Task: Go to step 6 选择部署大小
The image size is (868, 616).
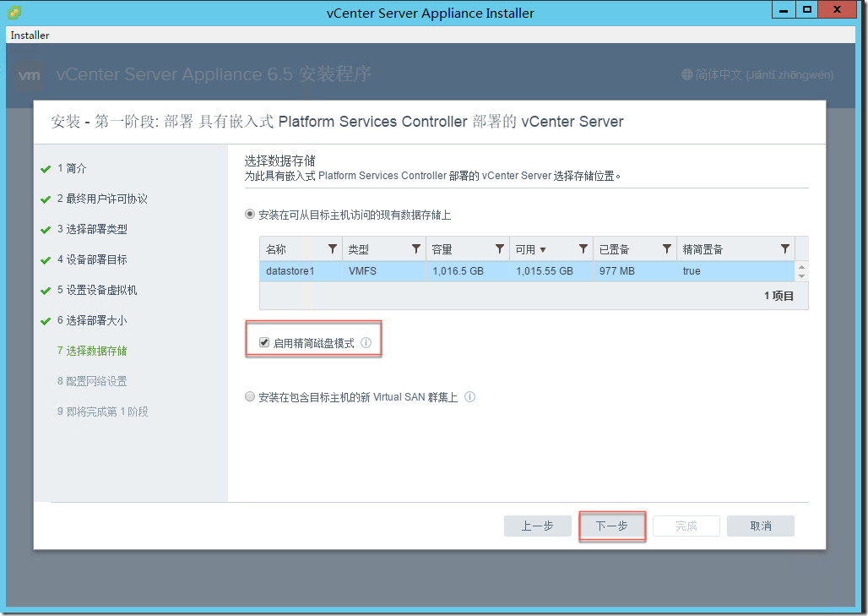Action: (92, 321)
